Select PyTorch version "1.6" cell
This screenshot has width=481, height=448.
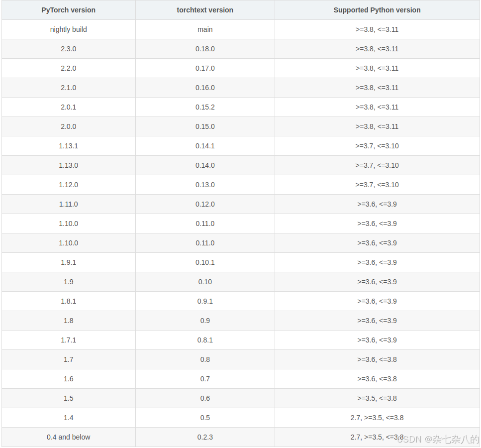(69, 379)
